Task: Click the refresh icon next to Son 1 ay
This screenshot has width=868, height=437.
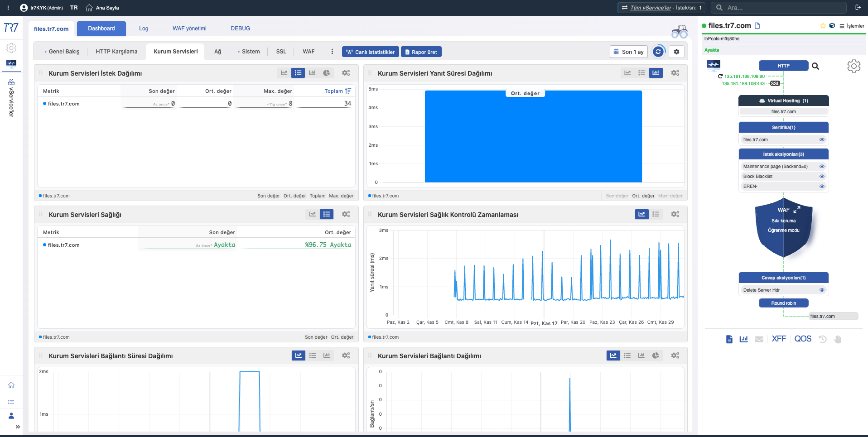Action: coord(658,52)
